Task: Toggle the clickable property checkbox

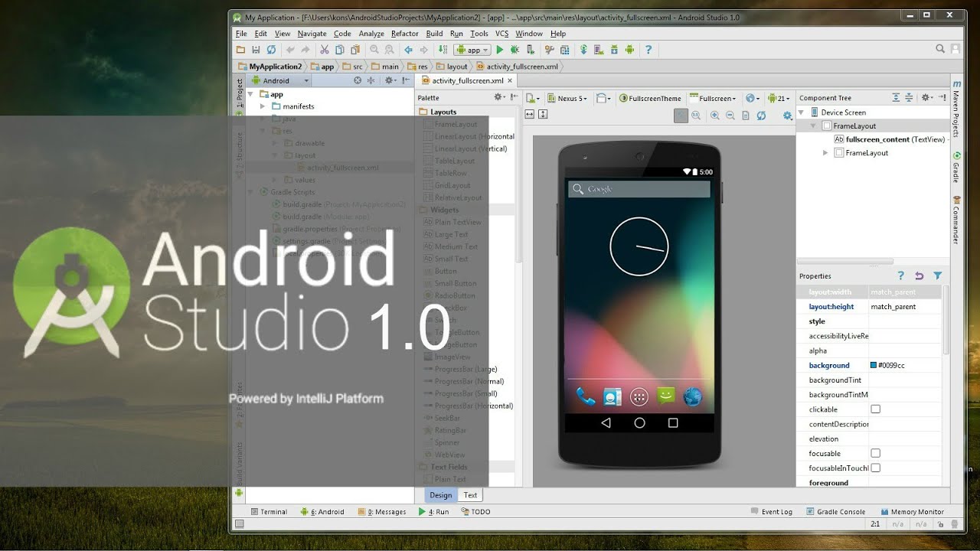Action: [x=875, y=409]
